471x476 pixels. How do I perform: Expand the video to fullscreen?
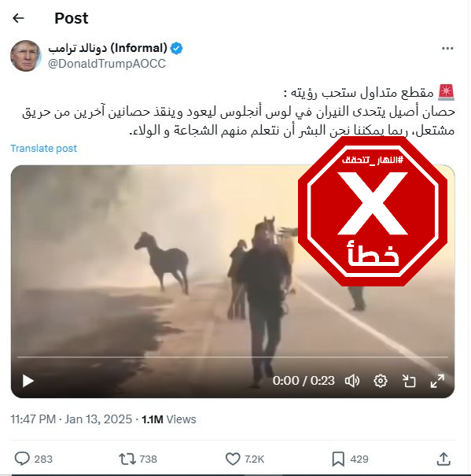437,381
